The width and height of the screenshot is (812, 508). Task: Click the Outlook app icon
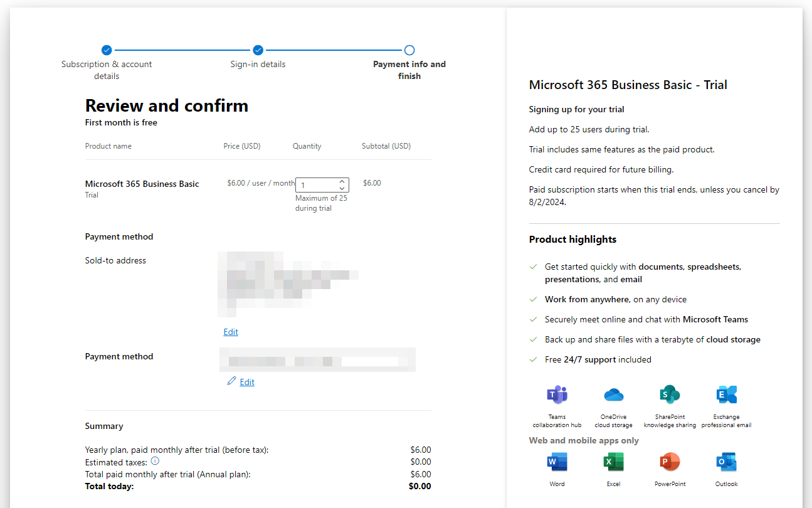tap(726, 462)
